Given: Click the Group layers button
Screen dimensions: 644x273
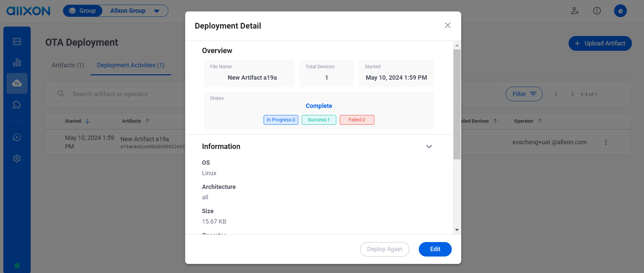Looking at the screenshot, I should [82, 11].
